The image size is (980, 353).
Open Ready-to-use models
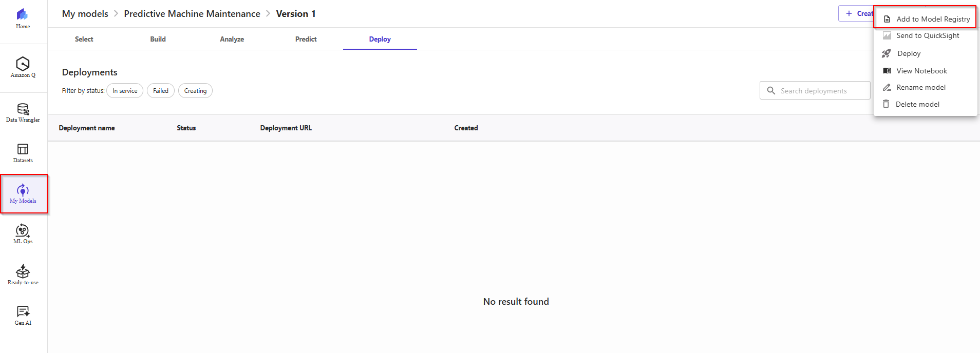23,275
